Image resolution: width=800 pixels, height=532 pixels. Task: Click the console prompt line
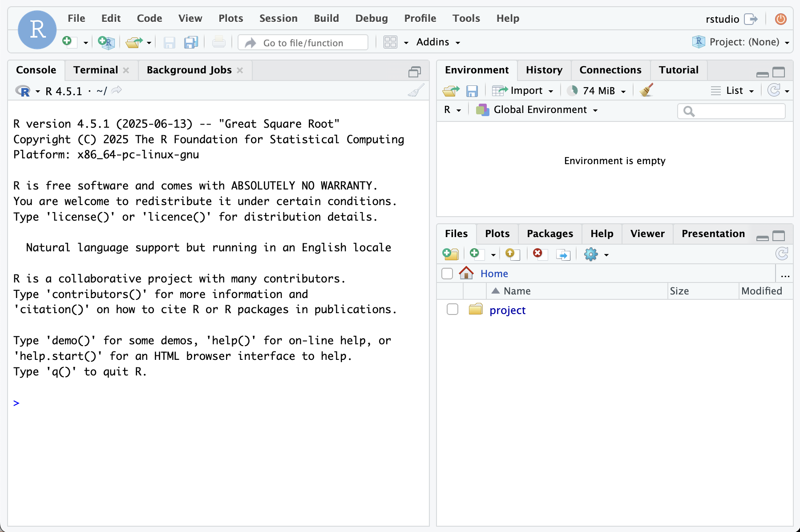[x=218, y=403]
